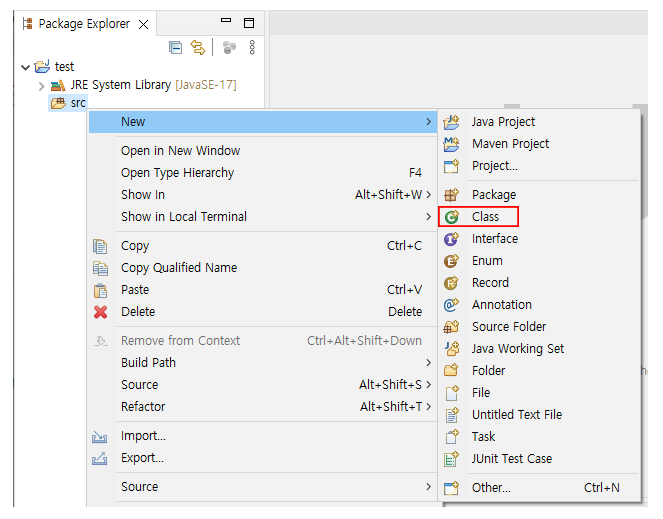Create a new Interface
This screenshot has height=519, width=663.
pos(540,239)
